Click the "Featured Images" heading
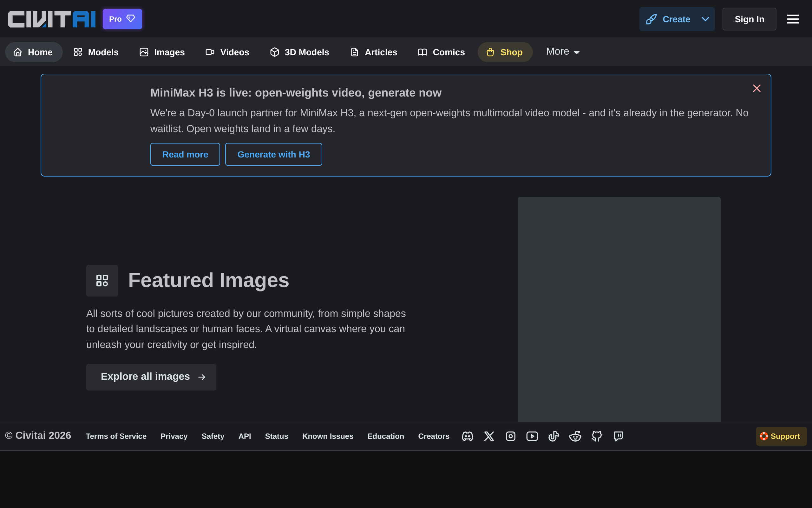The image size is (812, 508). tap(208, 280)
